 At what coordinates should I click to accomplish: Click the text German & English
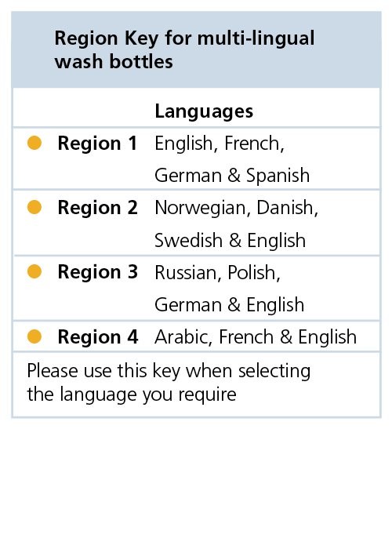coord(229,304)
